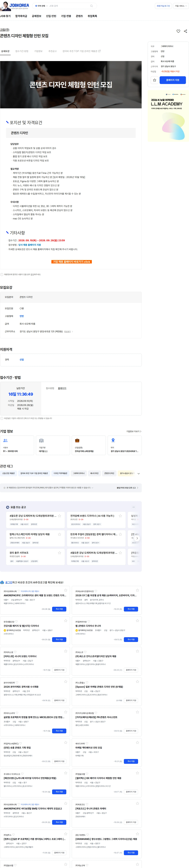Click the share icon beside the job title
Image resolution: width=189 pixels, height=868 pixels.
coord(185,31)
